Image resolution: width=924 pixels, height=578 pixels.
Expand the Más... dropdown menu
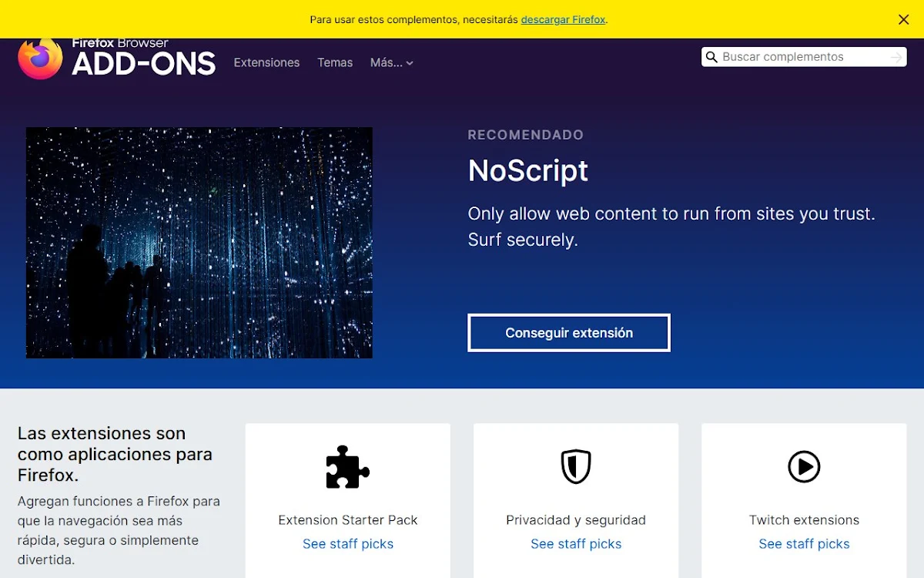tap(392, 62)
